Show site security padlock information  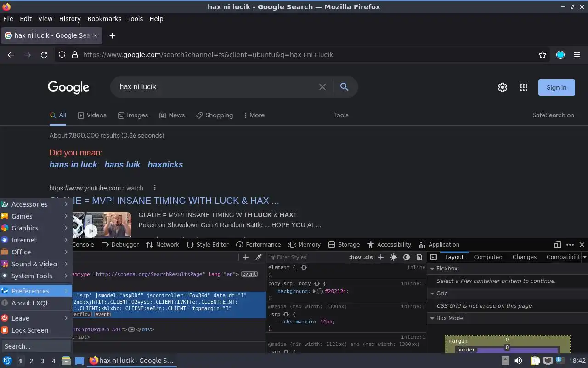pos(74,55)
